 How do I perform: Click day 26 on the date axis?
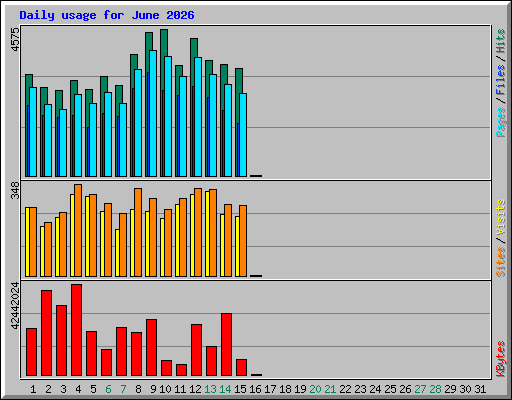(x=405, y=389)
